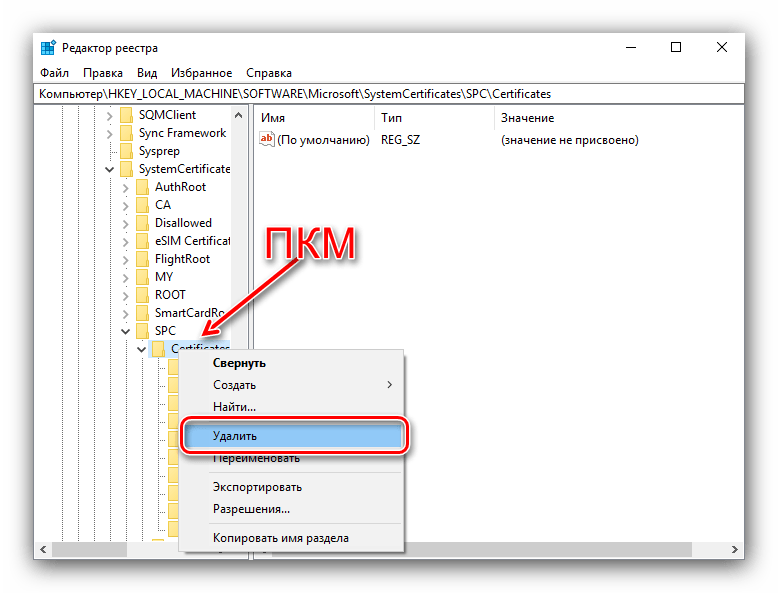Image resolution: width=778 pixels, height=593 pixels.
Task: Click the registry path address bar
Action: pyautogui.click(x=389, y=94)
